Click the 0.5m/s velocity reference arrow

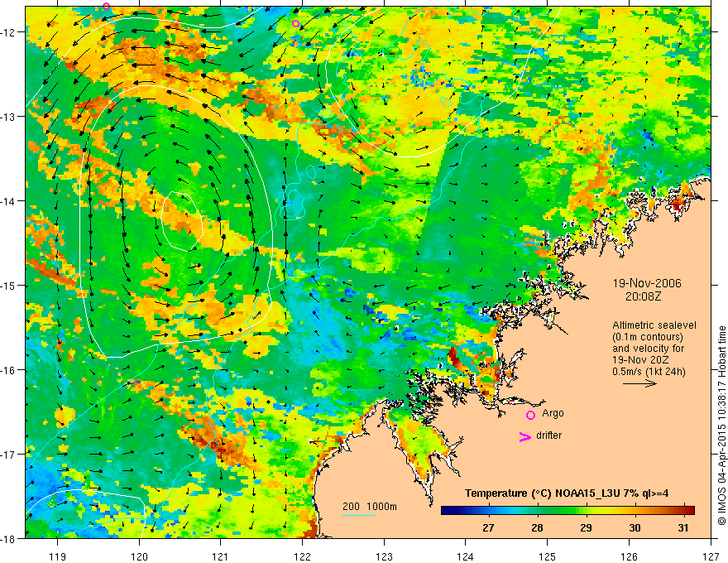639,383
